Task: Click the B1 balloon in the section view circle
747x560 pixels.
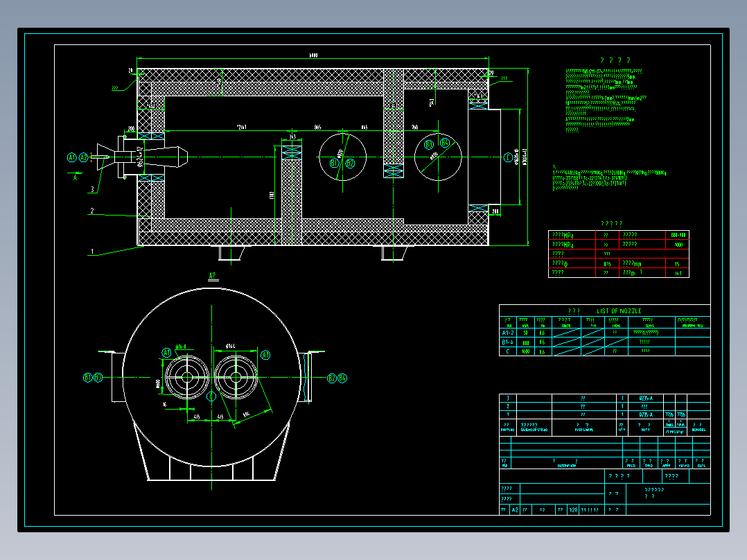Action: coord(335,163)
